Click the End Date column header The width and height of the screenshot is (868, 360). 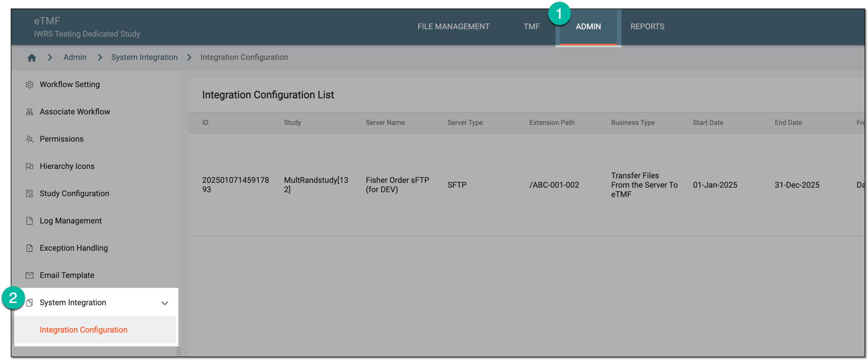pos(788,123)
